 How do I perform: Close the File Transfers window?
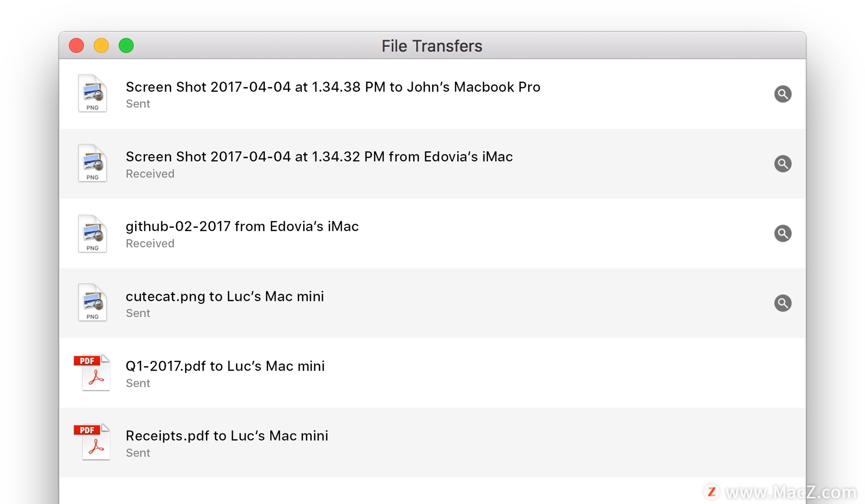click(77, 45)
